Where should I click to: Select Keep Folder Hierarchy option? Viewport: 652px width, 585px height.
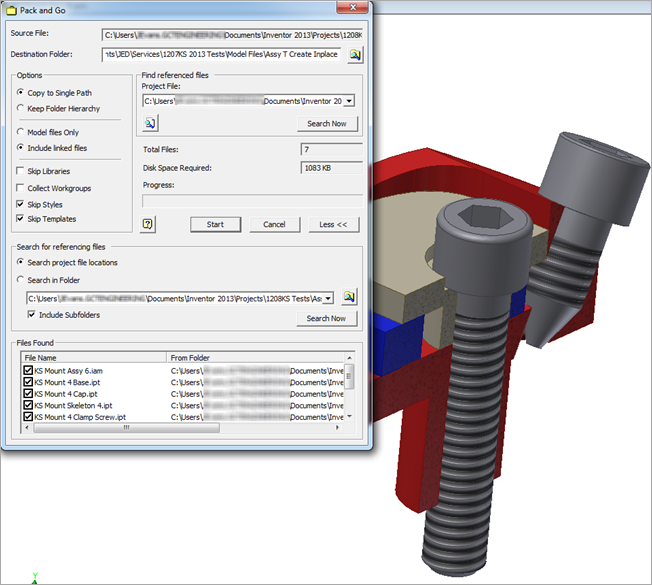click(x=20, y=108)
